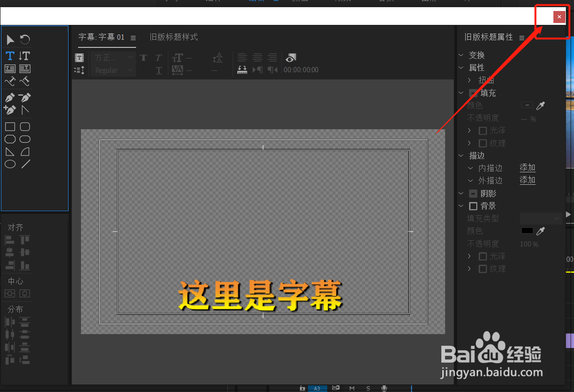574x392 pixels.
Task: Enable the 纹理 checkbox under 背景
Action: (483, 269)
